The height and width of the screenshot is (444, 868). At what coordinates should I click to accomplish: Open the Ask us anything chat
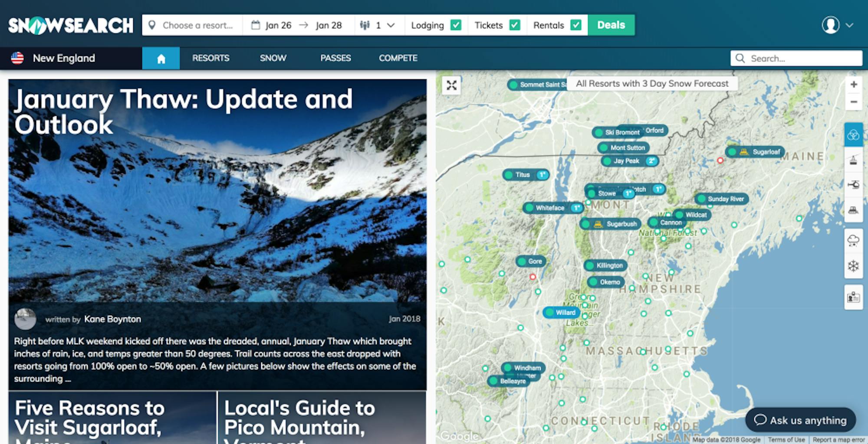(x=800, y=420)
